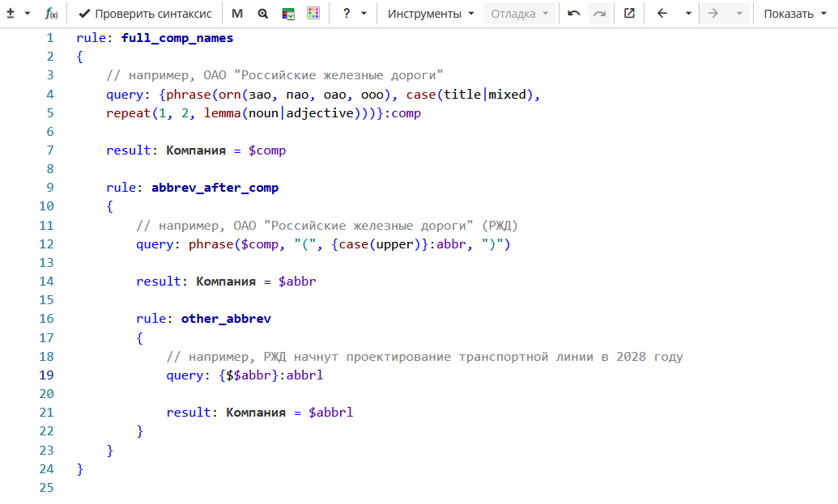Open in new window icon
Viewport: 838px width, 504px height.
pos(629,14)
